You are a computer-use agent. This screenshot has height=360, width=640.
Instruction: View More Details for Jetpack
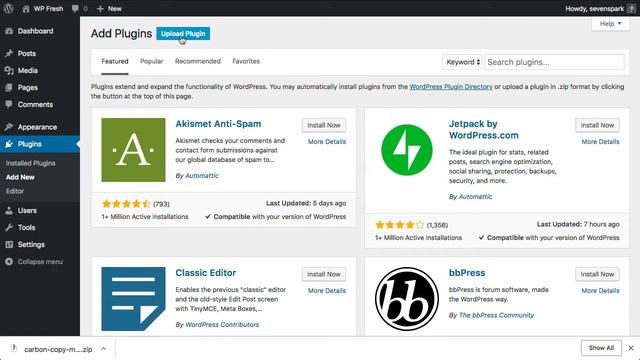[600, 142]
